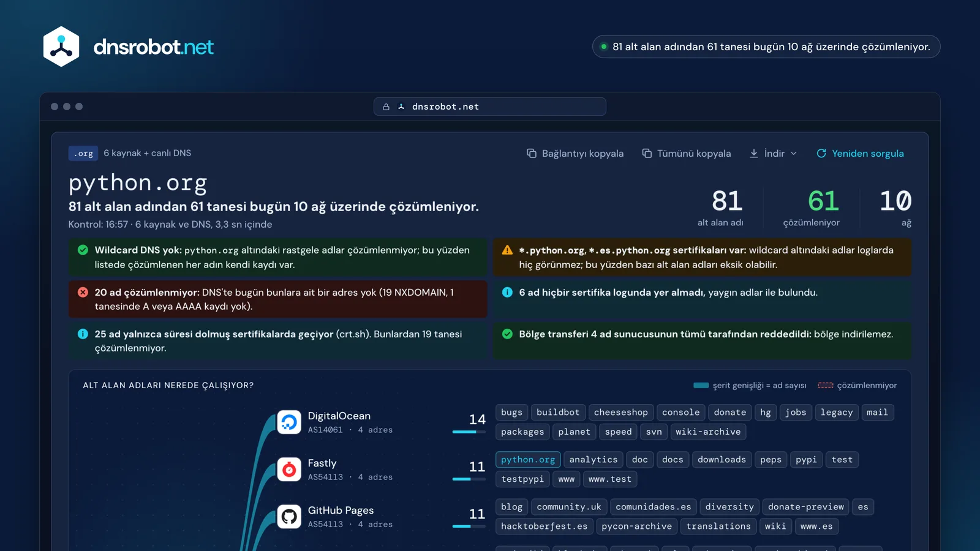This screenshot has width=980, height=551.
Task: Click the Tümünü kopyala text
Action: click(x=694, y=153)
